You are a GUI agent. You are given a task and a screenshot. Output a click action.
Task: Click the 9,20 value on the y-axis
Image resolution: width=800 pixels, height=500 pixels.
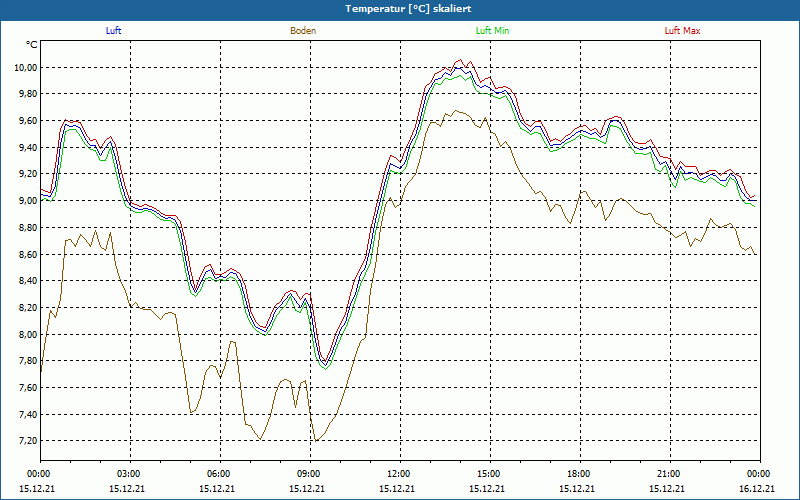click(28, 174)
